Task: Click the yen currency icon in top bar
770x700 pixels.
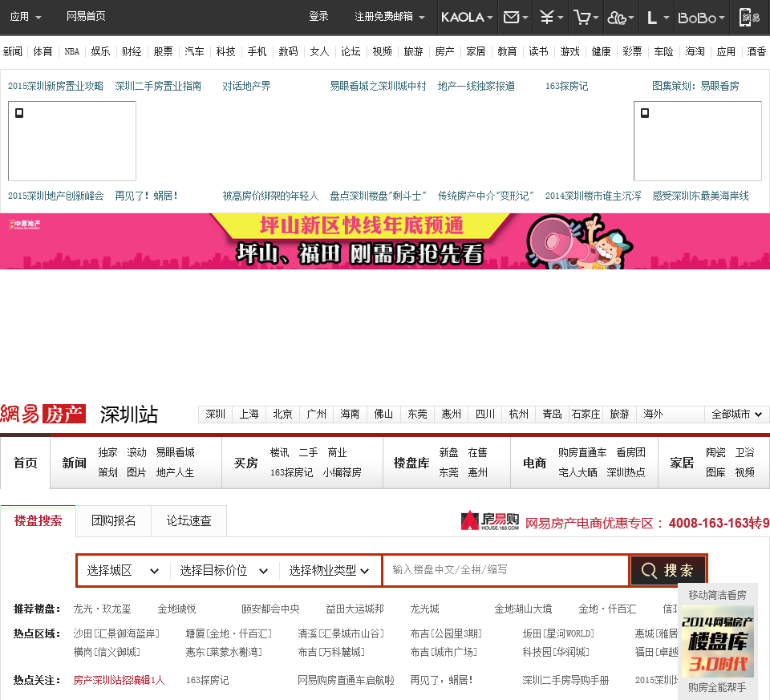Action: tap(546, 17)
